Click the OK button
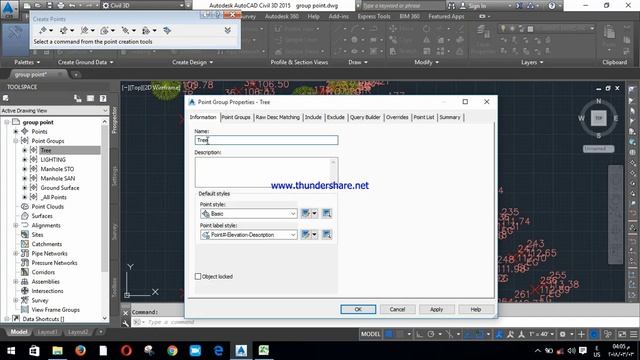This screenshot has width=640, height=360. 358,309
